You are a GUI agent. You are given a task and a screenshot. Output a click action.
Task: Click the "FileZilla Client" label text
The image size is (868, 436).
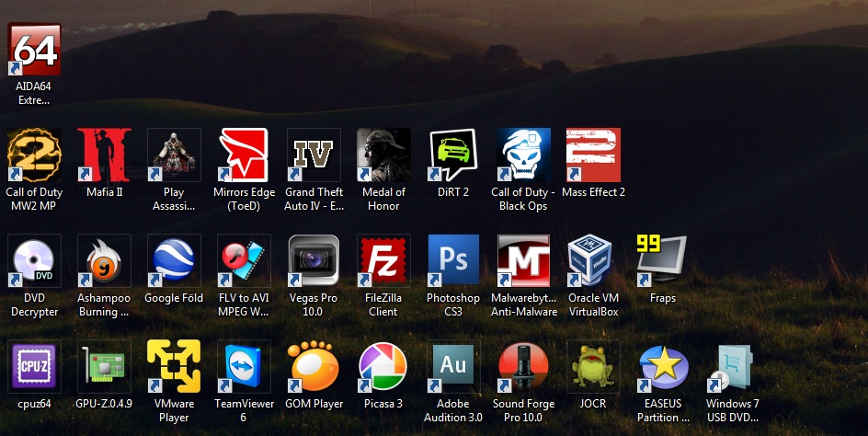tap(383, 304)
